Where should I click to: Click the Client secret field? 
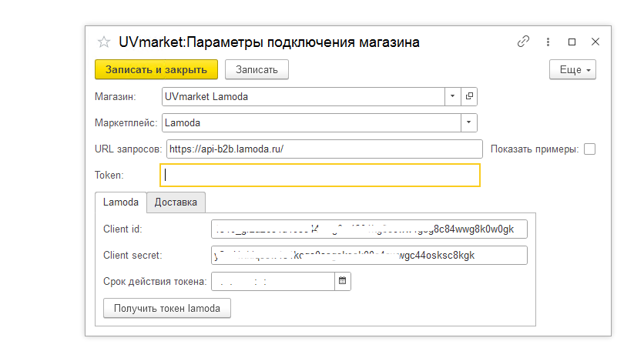click(369, 256)
